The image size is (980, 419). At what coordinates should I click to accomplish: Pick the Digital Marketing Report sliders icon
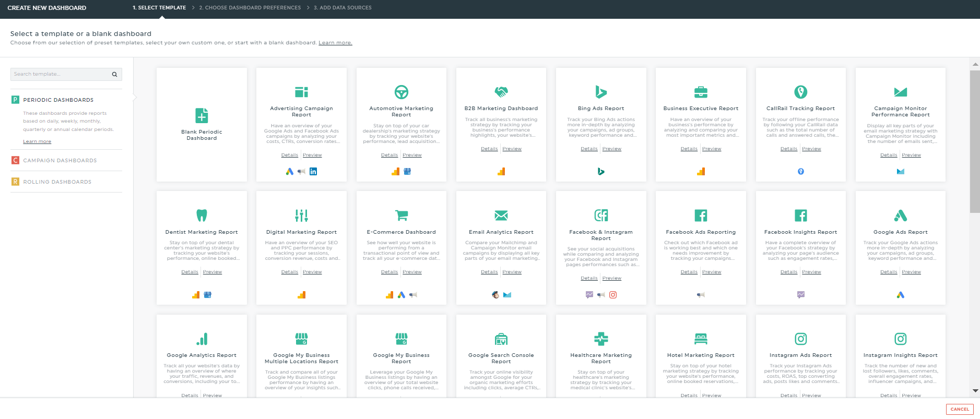(x=301, y=216)
